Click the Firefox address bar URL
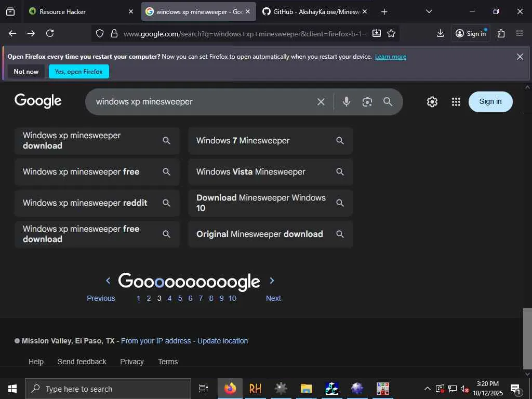This screenshot has height=399, width=532. pos(244,34)
